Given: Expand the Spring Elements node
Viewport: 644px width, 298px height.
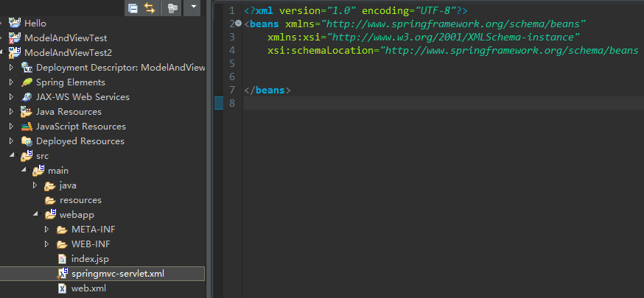Looking at the screenshot, I should (12, 82).
